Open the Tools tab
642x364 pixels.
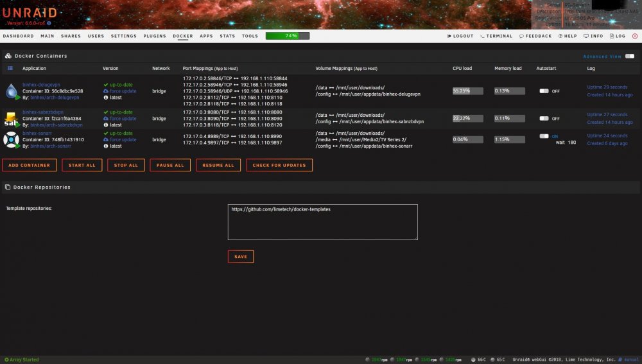(x=250, y=36)
